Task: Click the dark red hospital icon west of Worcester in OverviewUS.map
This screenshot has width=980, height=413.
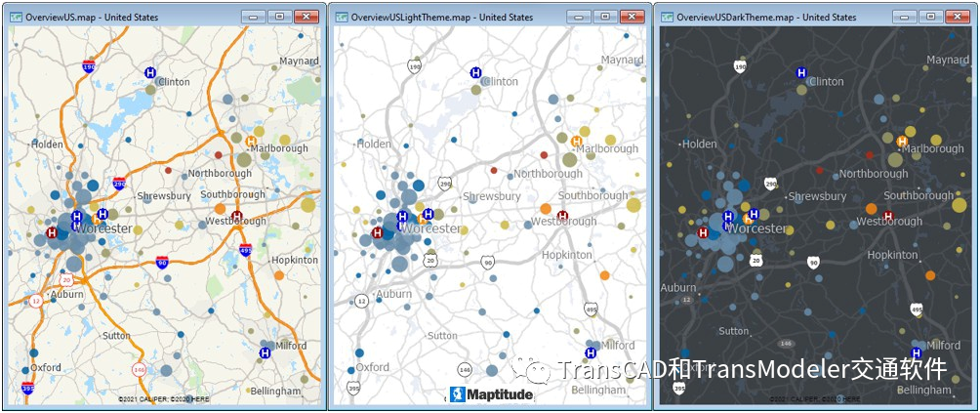Action: (52, 233)
